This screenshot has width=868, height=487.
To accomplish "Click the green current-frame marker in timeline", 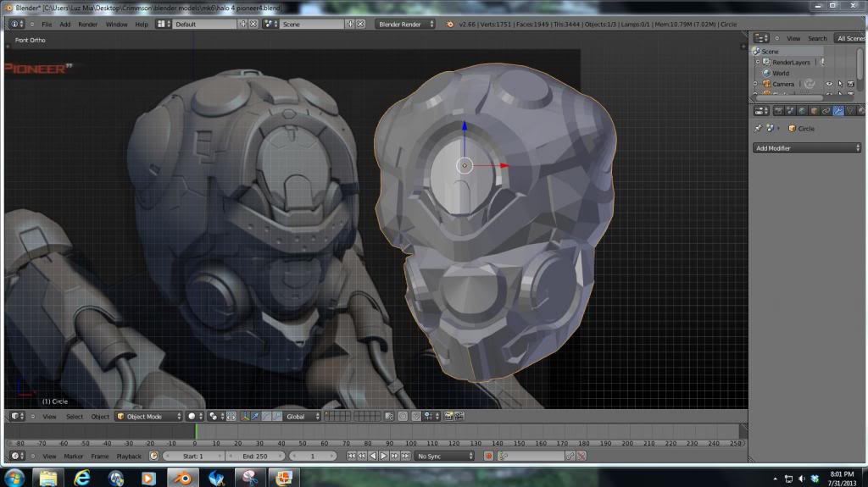I will [196, 432].
